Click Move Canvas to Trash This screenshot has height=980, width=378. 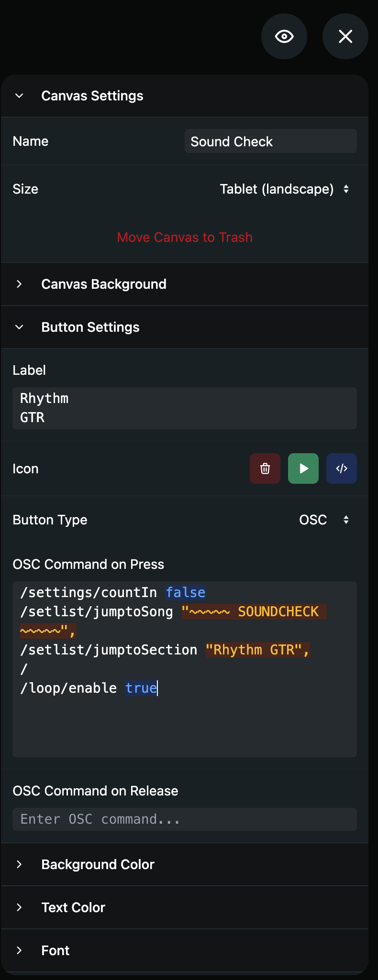[x=185, y=237]
